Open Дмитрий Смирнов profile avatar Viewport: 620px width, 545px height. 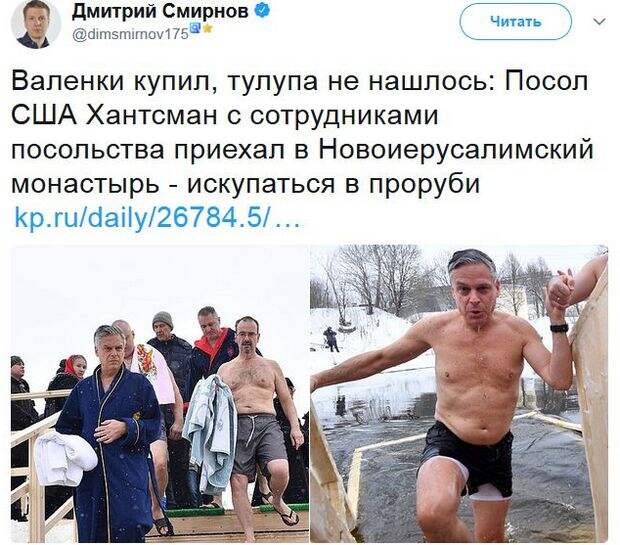(x=36, y=24)
